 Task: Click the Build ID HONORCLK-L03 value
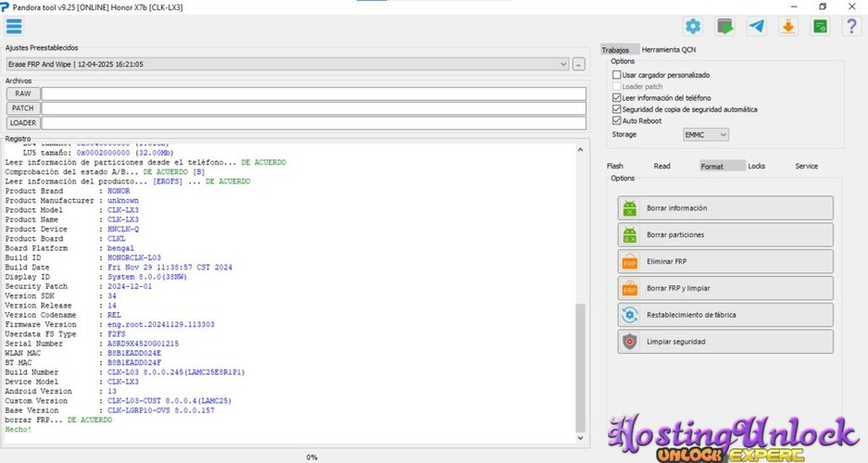pos(134,257)
